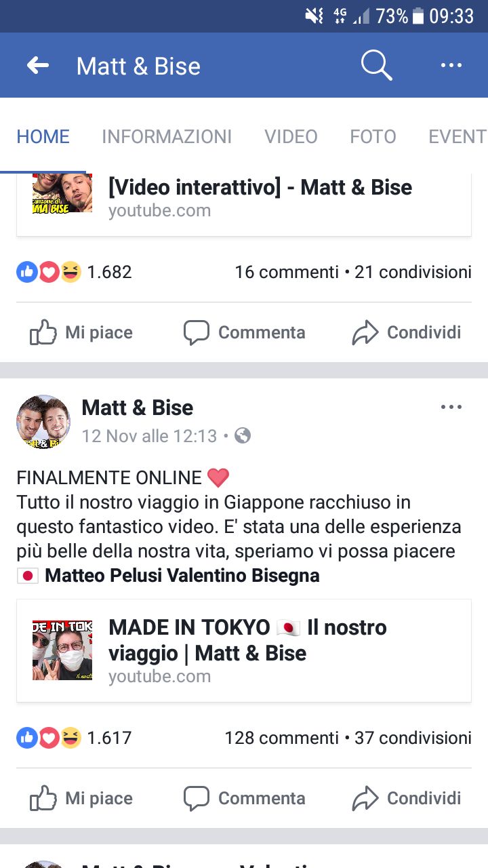The width and height of the screenshot is (488, 868).
Task: Open MADE IN TOKYO YouTube link thumbnail
Action: (x=62, y=650)
